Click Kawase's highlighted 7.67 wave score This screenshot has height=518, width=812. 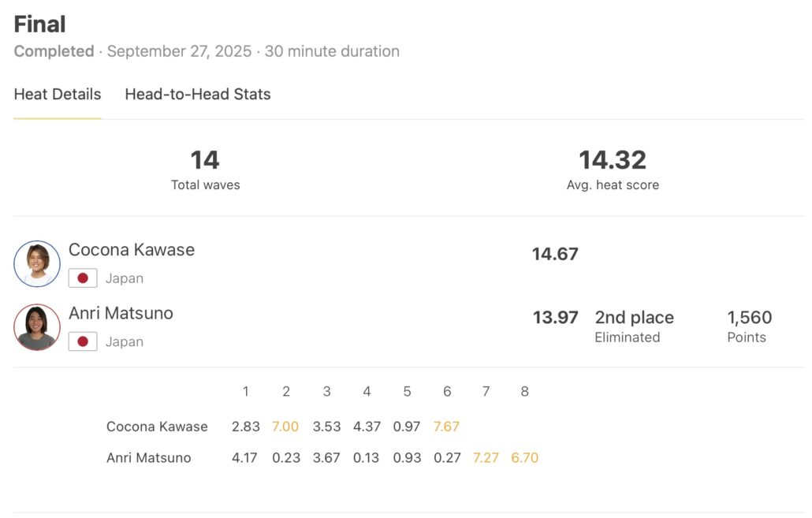pos(446,427)
